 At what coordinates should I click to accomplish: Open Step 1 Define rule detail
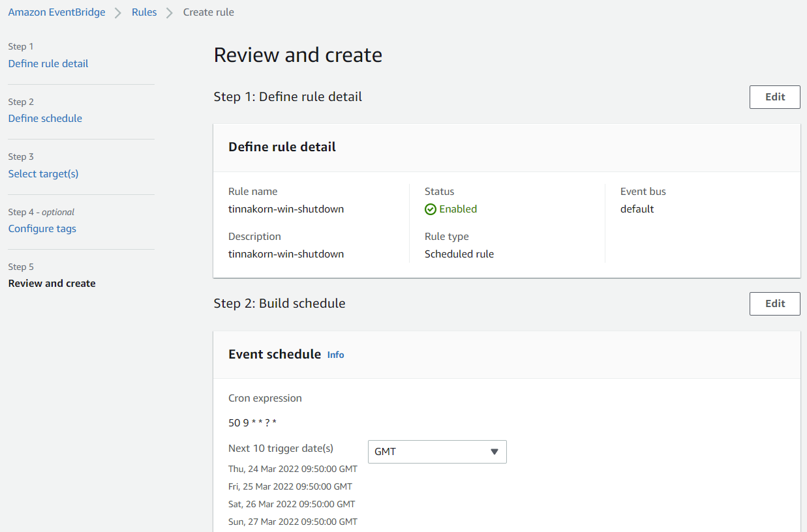tap(48, 63)
